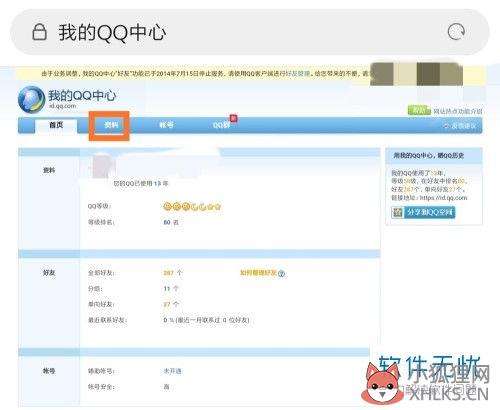
Task: Tap the 我的QQ中心 address bar field
Action: click(x=250, y=32)
